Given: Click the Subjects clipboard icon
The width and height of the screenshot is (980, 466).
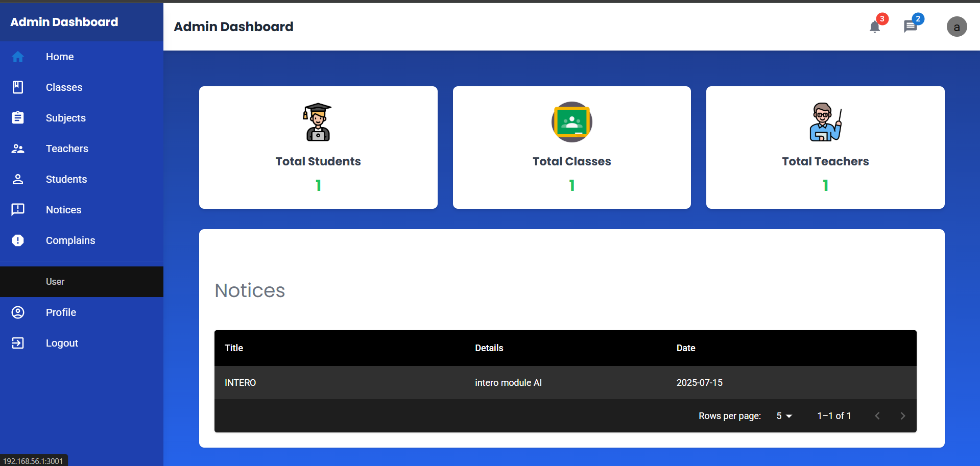Looking at the screenshot, I should [18, 118].
